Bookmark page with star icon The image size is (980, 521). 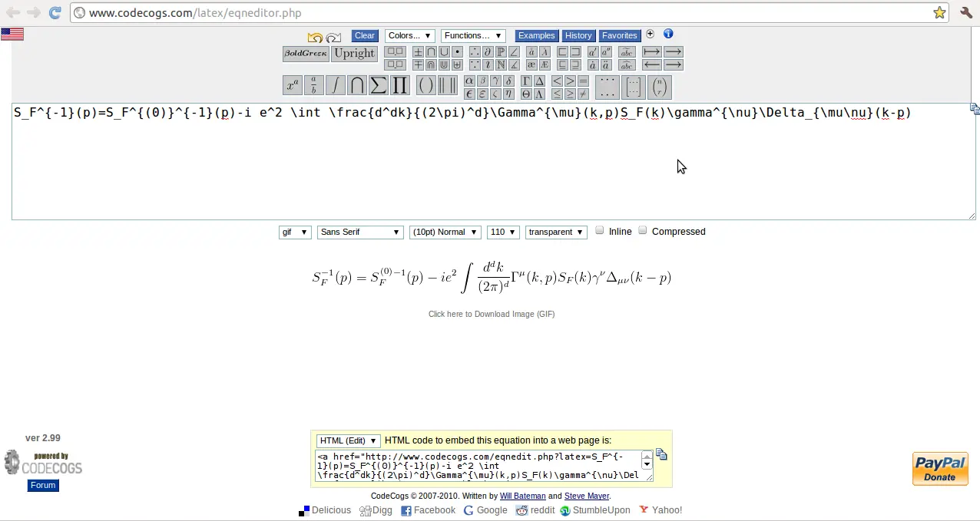pyautogui.click(x=939, y=12)
